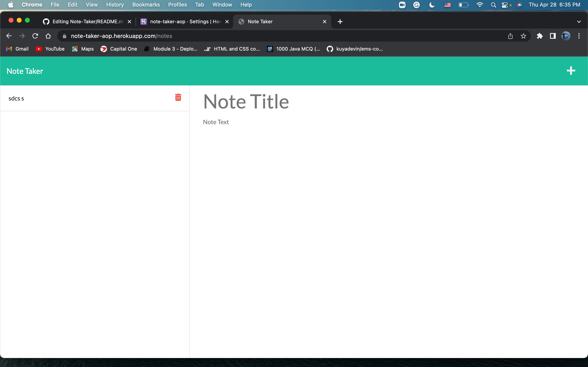
Task: Reload the Note Taker page
Action: (35, 36)
